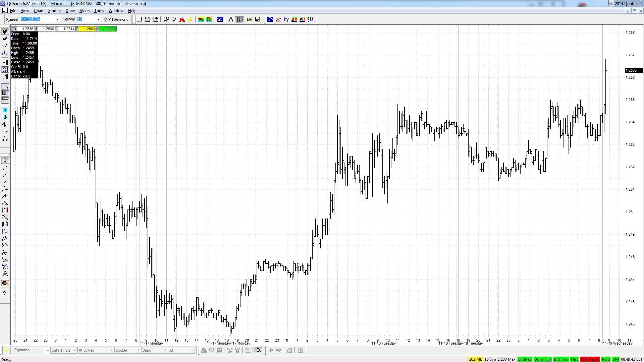Expand the Symbol dropdown
Screen dimensions: 644x362
tap(57, 19)
